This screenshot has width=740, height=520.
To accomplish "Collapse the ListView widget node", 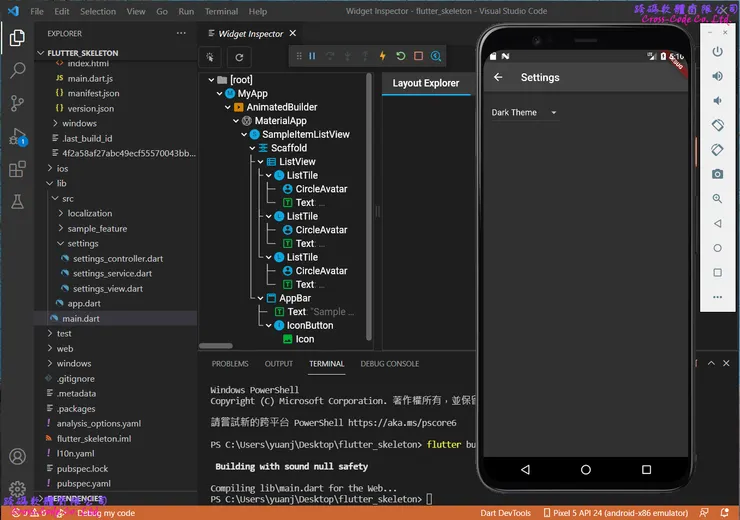I will [x=262, y=162].
